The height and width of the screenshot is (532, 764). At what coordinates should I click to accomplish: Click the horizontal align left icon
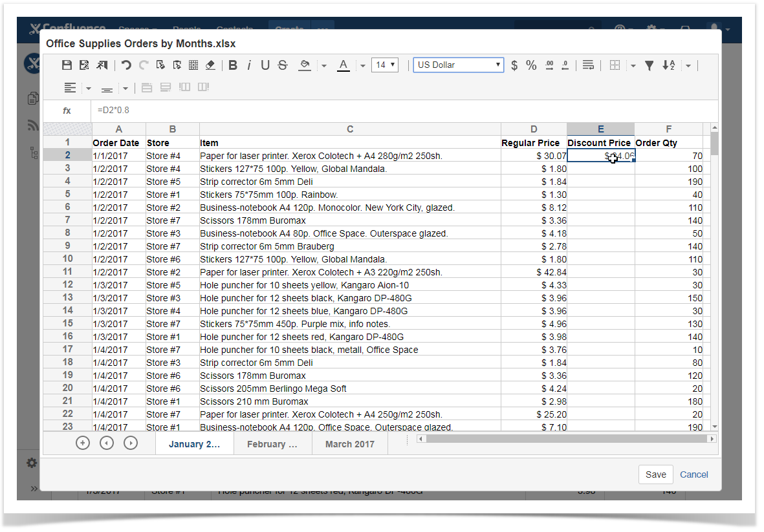[x=70, y=88]
